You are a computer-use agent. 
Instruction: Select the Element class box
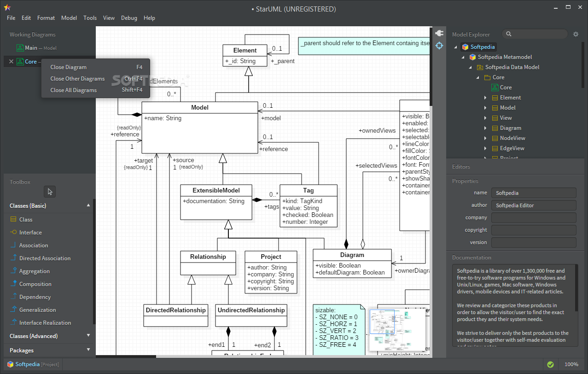pyautogui.click(x=245, y=55)
